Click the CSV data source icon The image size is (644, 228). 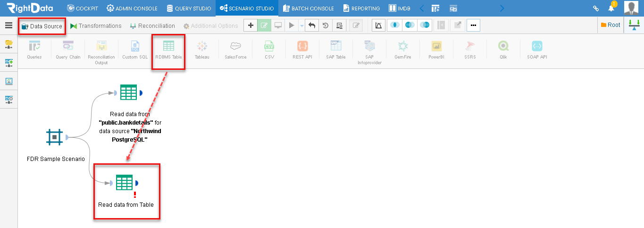[269, 46]
